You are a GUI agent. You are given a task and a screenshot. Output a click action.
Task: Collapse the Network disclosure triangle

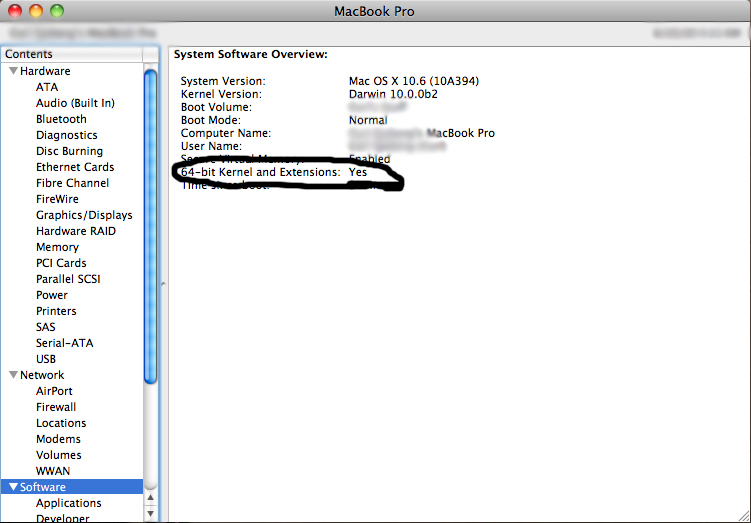pyautogui.click(x=13, y=375)
